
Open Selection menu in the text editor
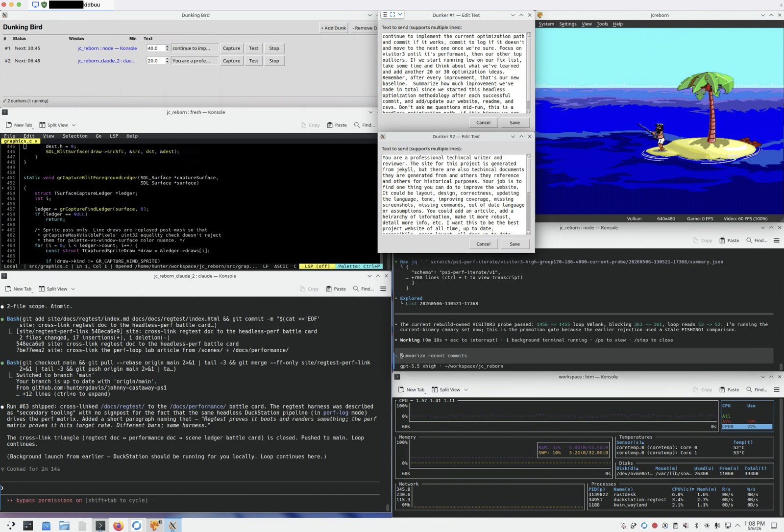(x=75, y=136)
